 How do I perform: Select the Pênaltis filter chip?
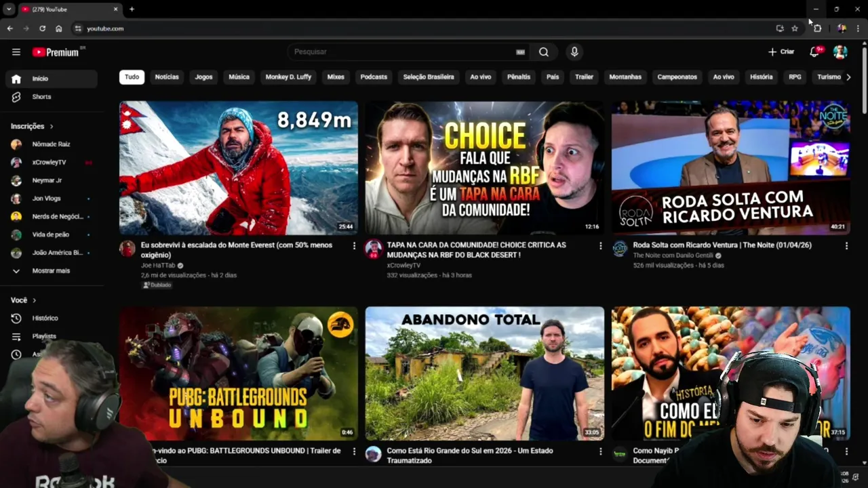pos(519,77)
